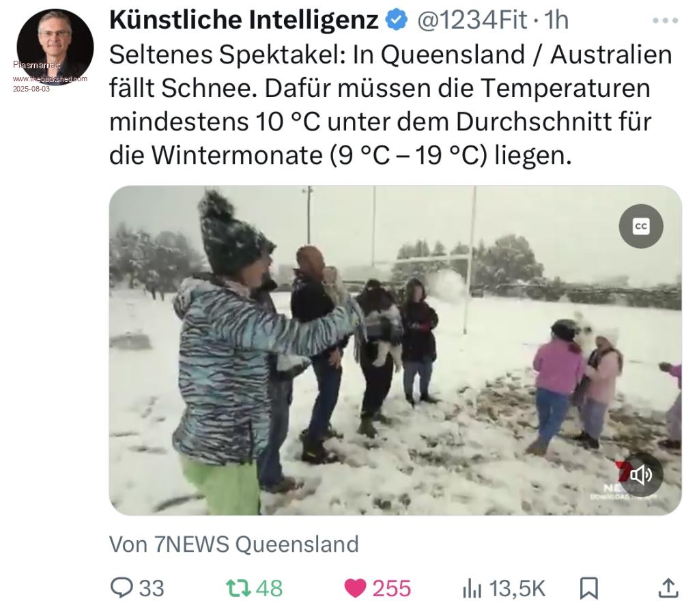Screen dimensions: 699x616
Task: Click the 255 likes count
Action: pyautogui.click(x=391, y=589)
